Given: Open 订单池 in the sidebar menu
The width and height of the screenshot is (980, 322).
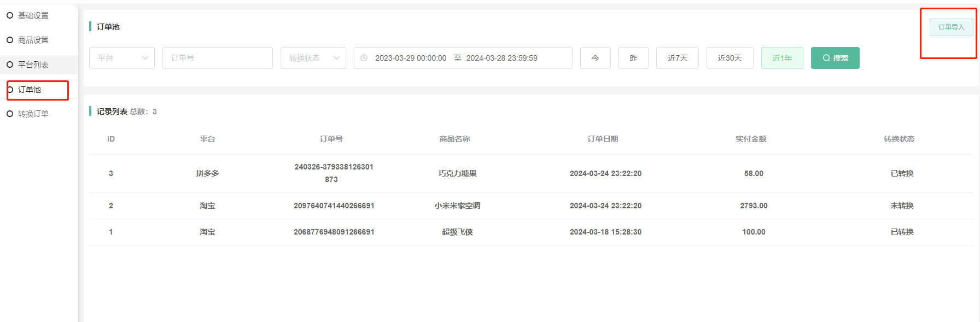Looking at the screenshot, I should pos(30,90).
